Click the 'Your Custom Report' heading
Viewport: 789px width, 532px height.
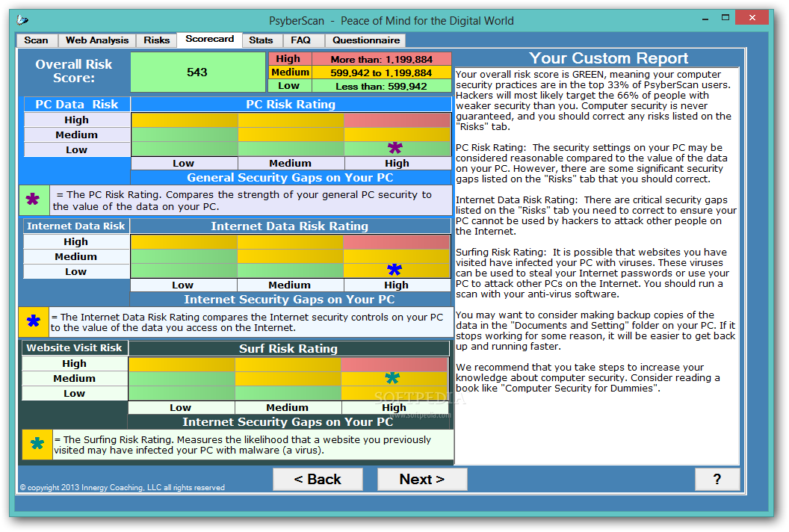click(x=609, y=58)
